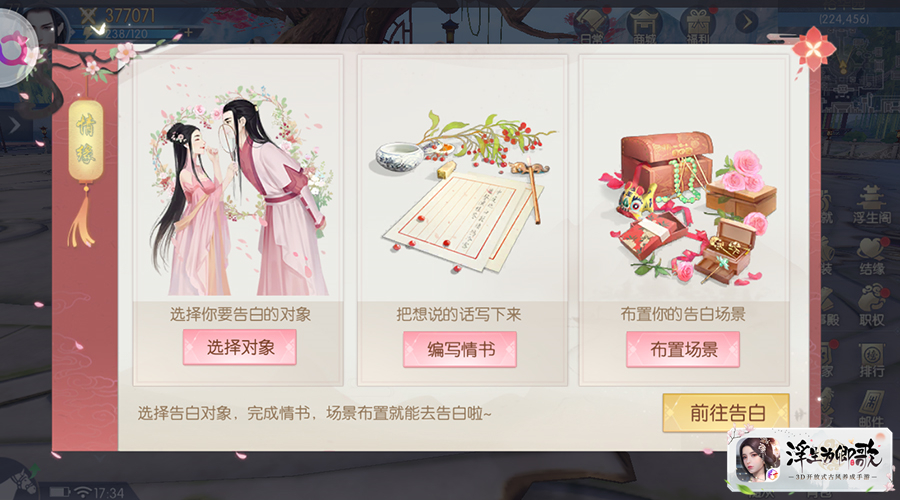Open the 浮生为卿歌 game banner
Screen dimensions: 900x500
(x=809, y=460)
